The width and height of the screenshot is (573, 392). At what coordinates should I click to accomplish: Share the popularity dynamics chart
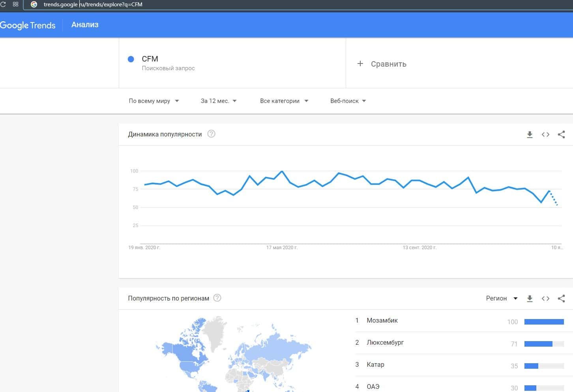click(561, 134)
